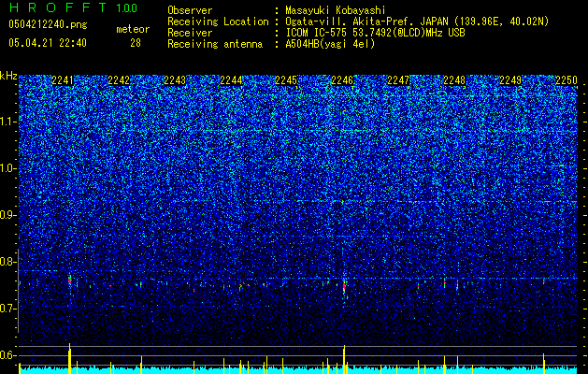Click time marker 2244

click(231, 80)
